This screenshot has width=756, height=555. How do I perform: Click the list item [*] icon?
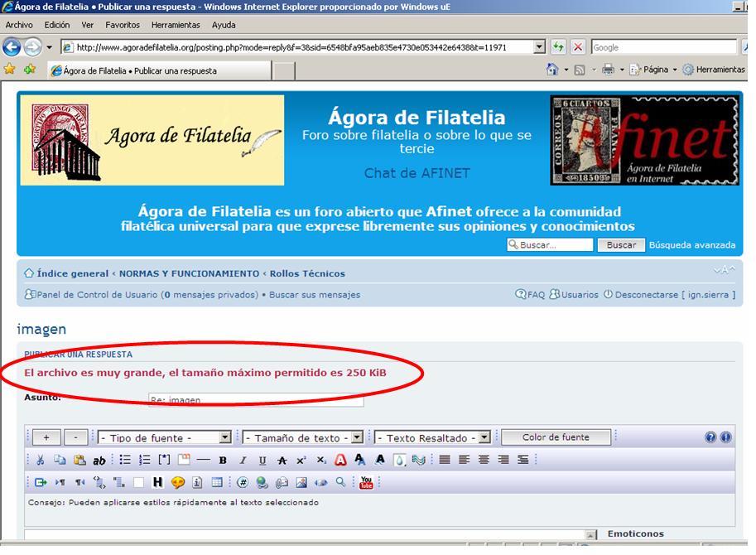coord(165,460)
